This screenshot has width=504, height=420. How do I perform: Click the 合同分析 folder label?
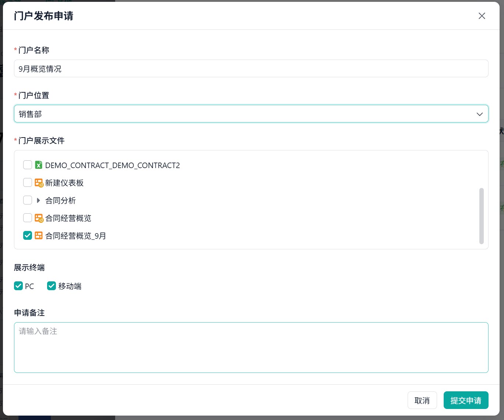pyautogui.click(x=61, y=200)
